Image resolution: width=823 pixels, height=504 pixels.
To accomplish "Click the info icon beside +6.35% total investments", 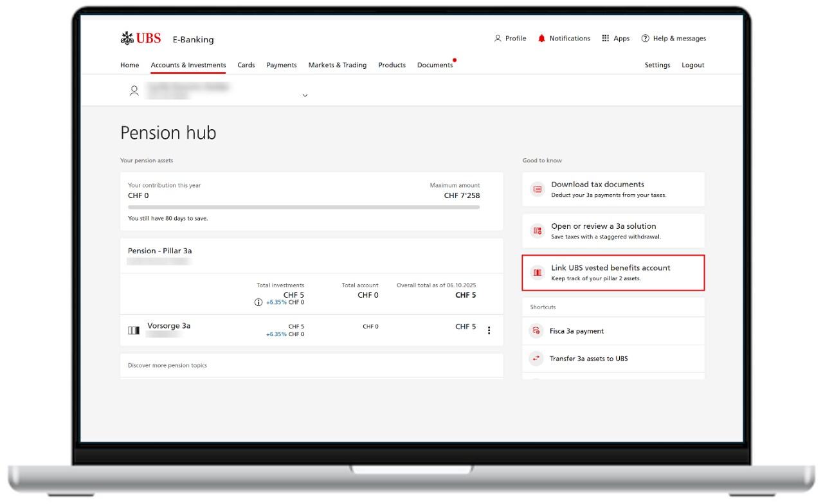I will [258, 302].
